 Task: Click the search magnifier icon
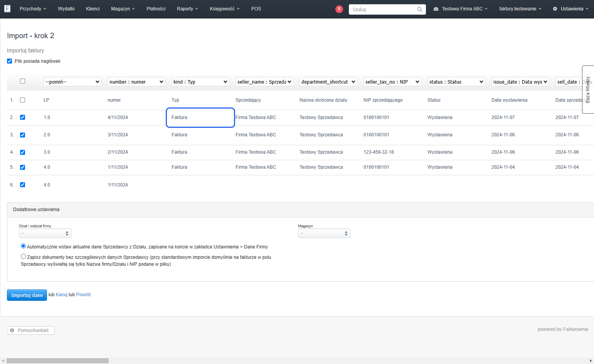[420, 9]
